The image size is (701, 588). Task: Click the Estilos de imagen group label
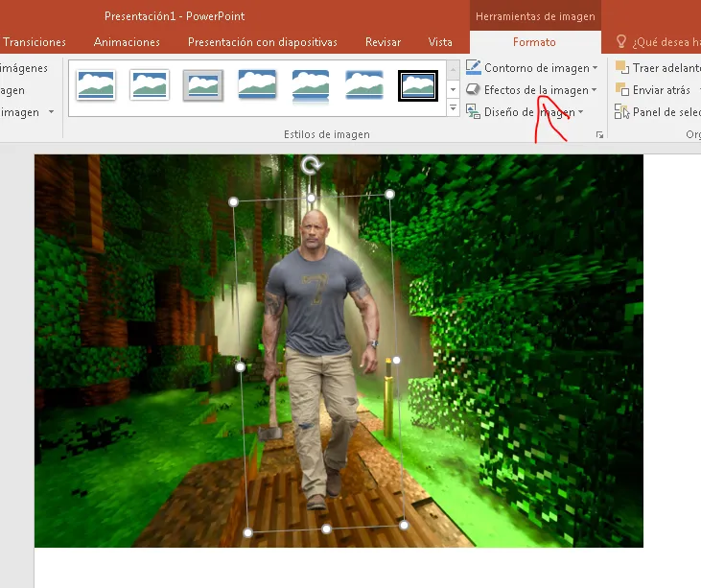pos(327,134)
